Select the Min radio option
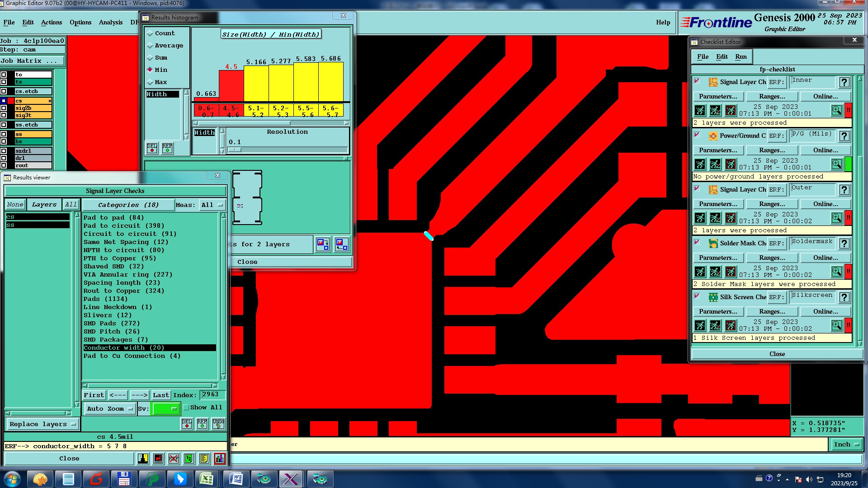 tap(157, 70)
